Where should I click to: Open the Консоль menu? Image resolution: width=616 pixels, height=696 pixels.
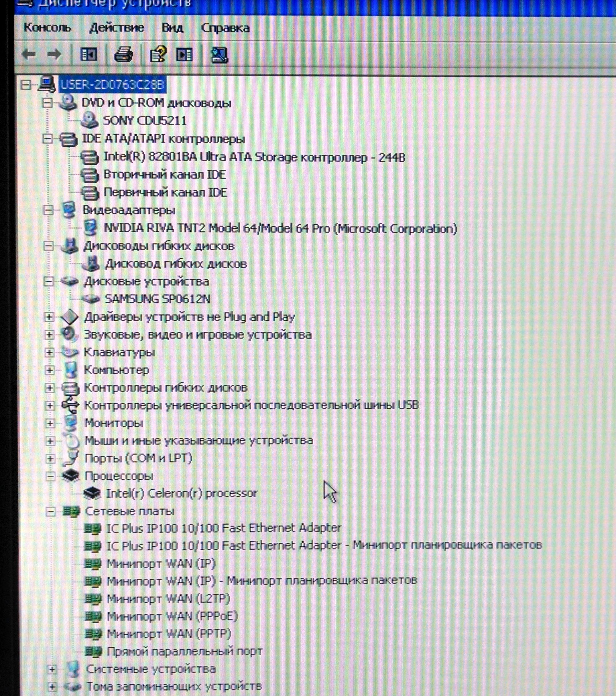[x=47, y=27]
